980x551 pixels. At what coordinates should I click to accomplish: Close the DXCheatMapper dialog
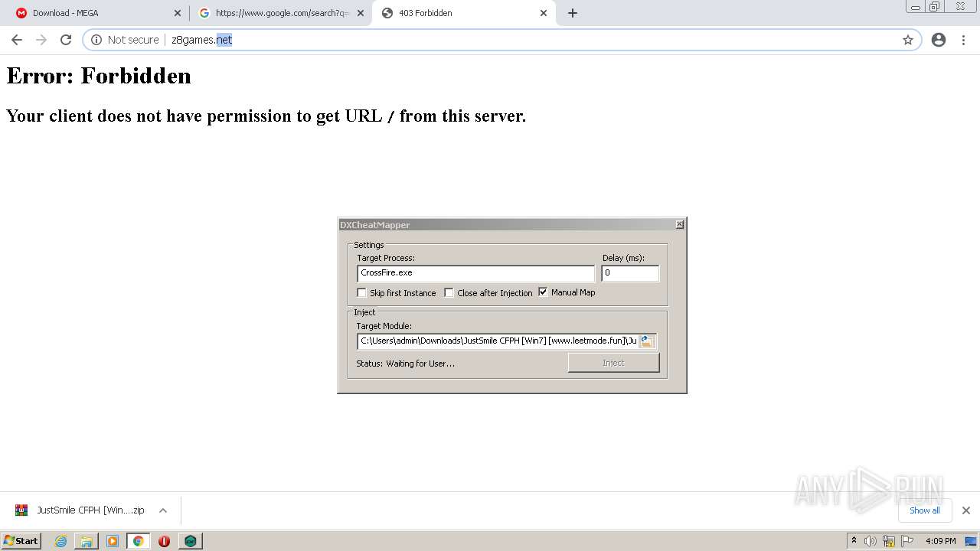point(679,224)
